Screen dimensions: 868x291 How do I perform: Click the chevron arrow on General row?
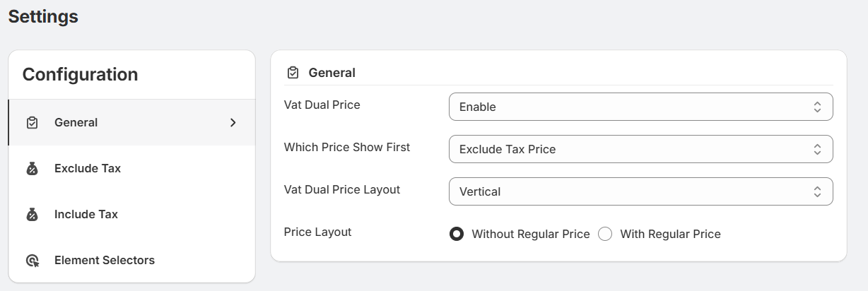pos(233,123)
